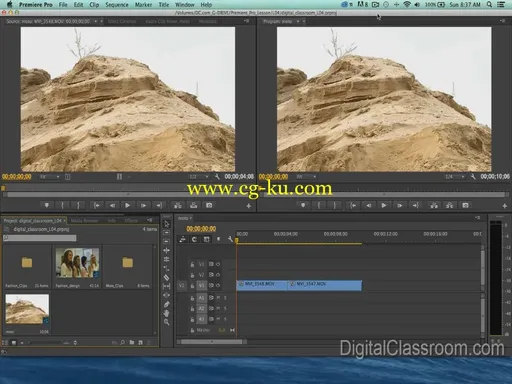Open Source monitor playback resolution dropdown
Viewport: 512px width, 384px height.
tap(199, 177)
